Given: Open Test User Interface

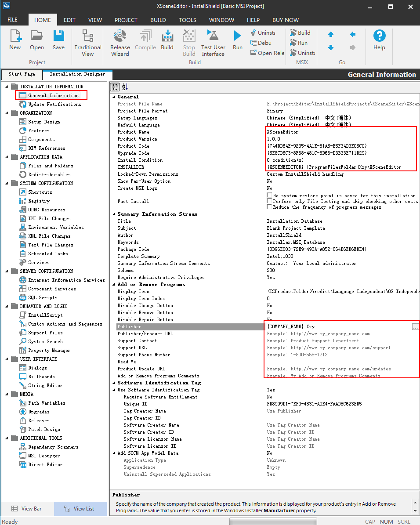Looking at the screenshot, I should [x=213, y=43].
